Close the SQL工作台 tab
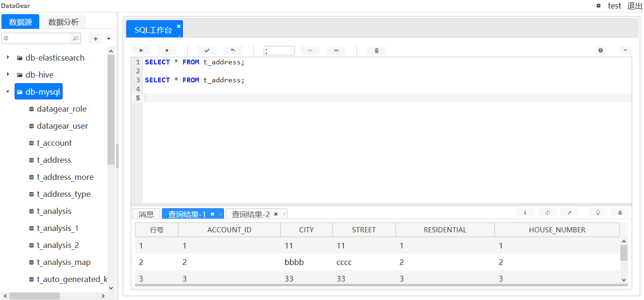Screen dimensions: 644x300 [x=179, y=26]
